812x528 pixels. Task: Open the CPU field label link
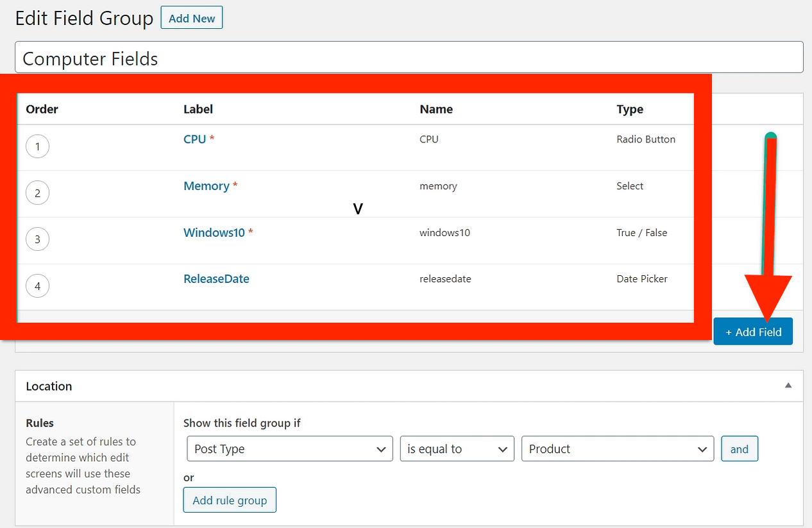[194, 139]
